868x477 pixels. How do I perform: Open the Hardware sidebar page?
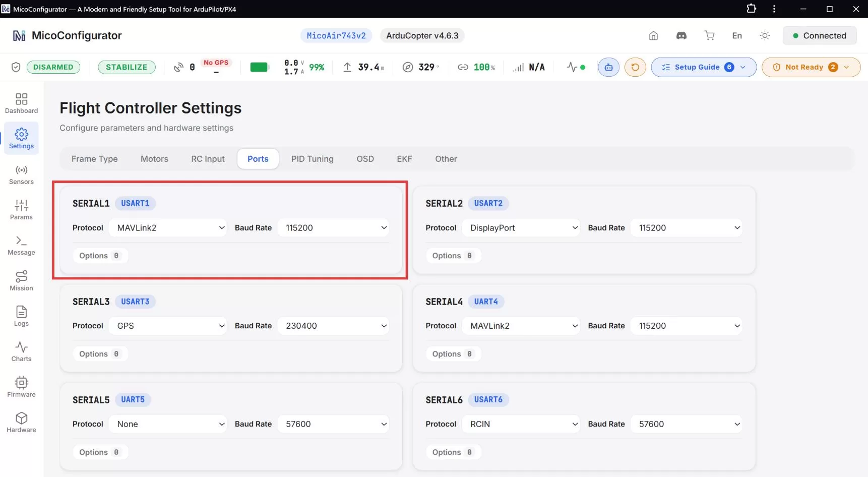pyautogui.click(x=21, y=423)
